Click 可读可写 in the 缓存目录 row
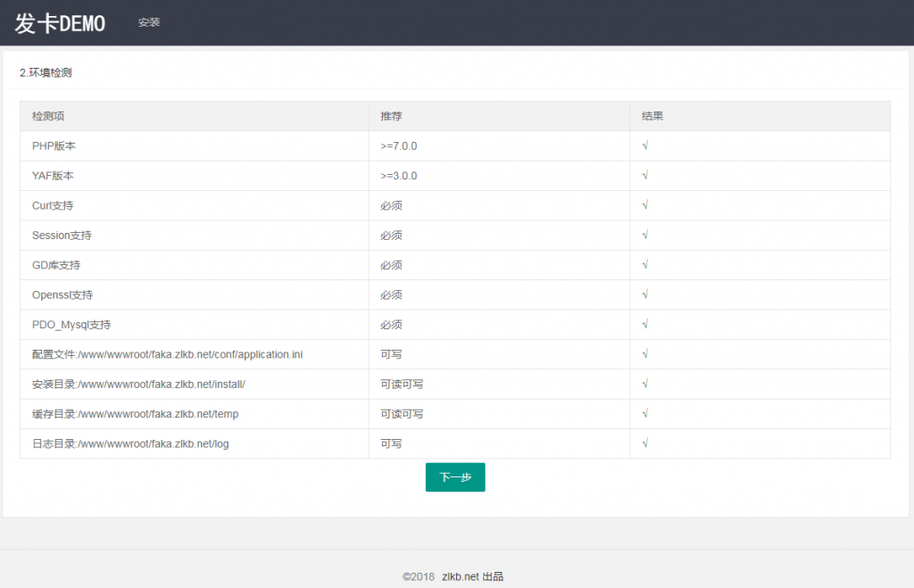This screenshot has height=588, width=914. tap(402, 414)
